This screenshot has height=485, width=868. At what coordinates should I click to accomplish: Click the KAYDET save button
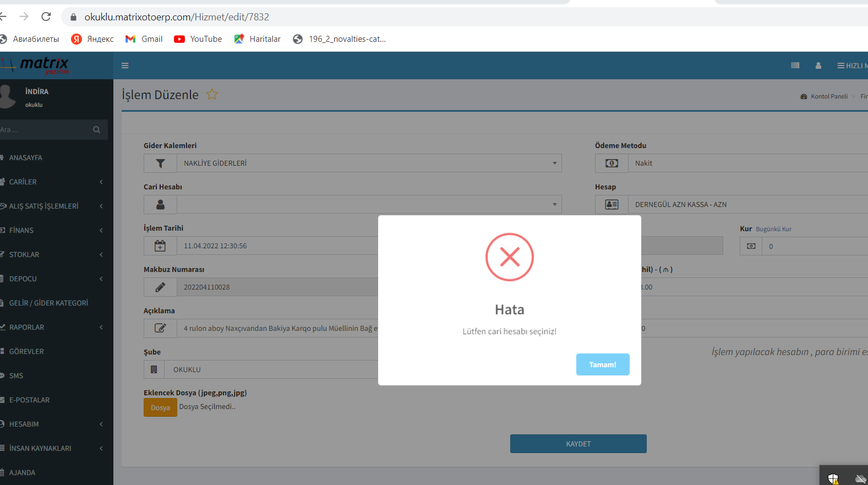point(578,444)
